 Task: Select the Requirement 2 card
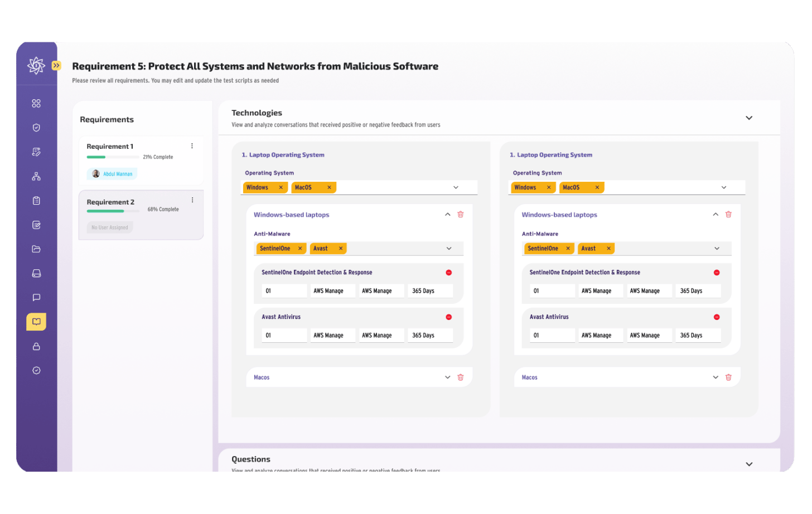141,215
